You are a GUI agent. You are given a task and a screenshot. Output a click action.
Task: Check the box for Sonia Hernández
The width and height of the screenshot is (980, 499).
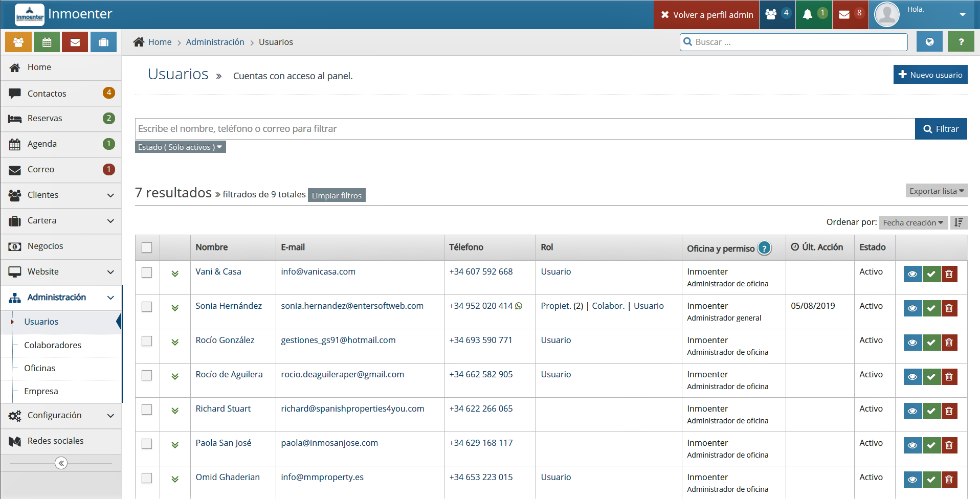point(147,307)
